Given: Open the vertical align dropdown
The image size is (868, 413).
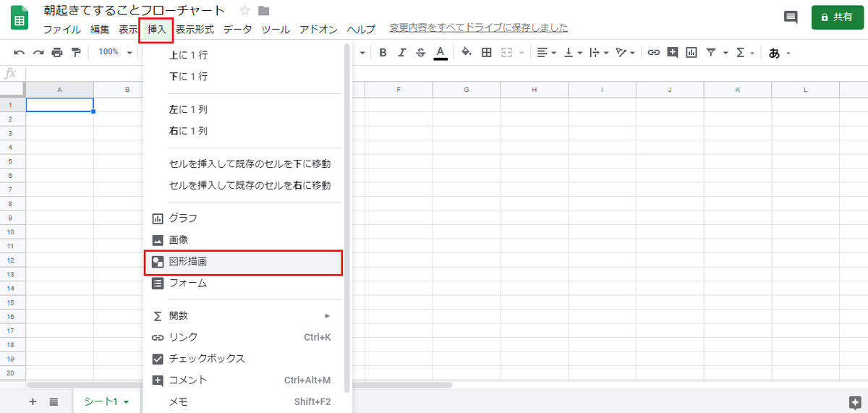Looking at the screenshot, I should (572, 52).
